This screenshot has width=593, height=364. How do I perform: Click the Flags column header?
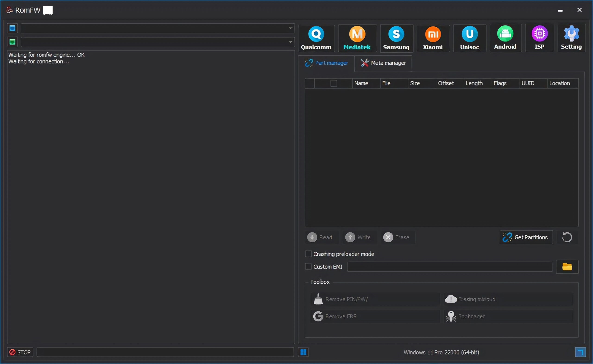pyautogui.click(x=505, y=83)
